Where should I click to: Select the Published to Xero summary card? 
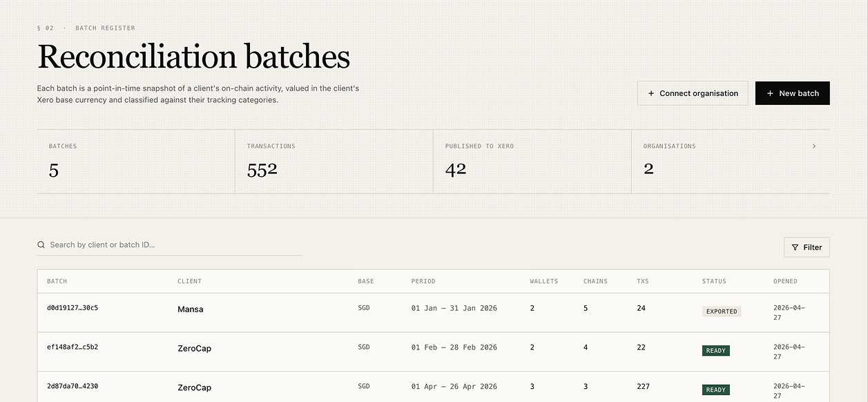tap(532, 162)
